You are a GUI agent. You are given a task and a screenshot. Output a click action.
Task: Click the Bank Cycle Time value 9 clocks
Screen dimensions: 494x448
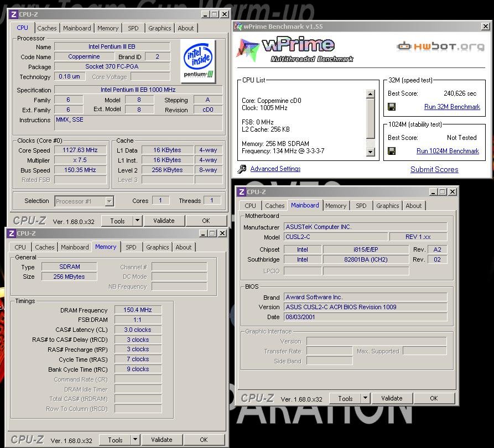[138, 369]
